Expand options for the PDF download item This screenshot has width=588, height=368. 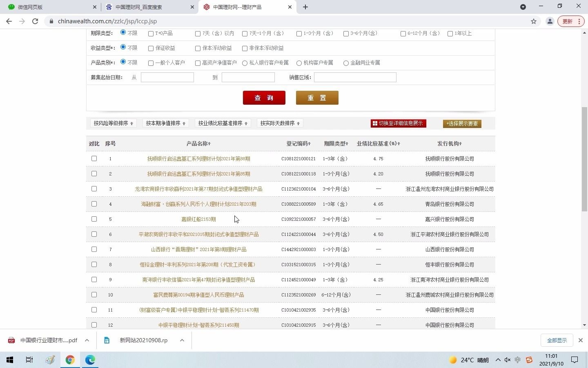(87, 340)
